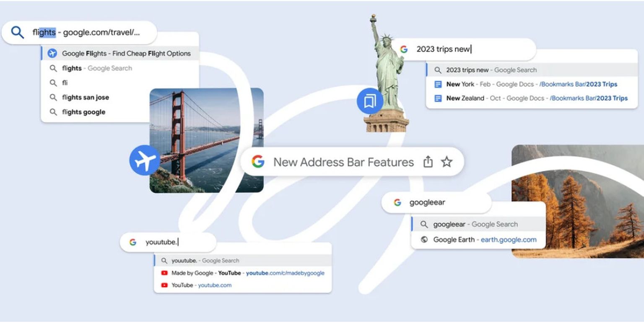
Task: Open the youtube.com link
Action: coord(215,285)
